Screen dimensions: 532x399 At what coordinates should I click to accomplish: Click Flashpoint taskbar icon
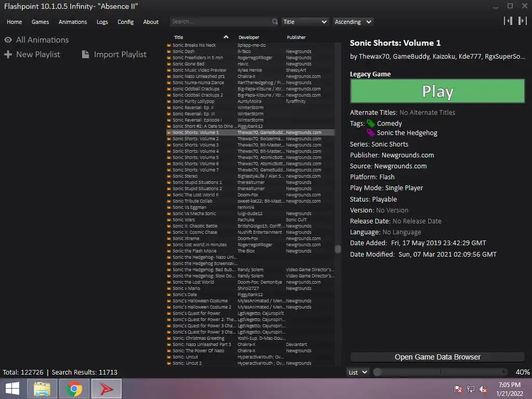click(107, 389)
